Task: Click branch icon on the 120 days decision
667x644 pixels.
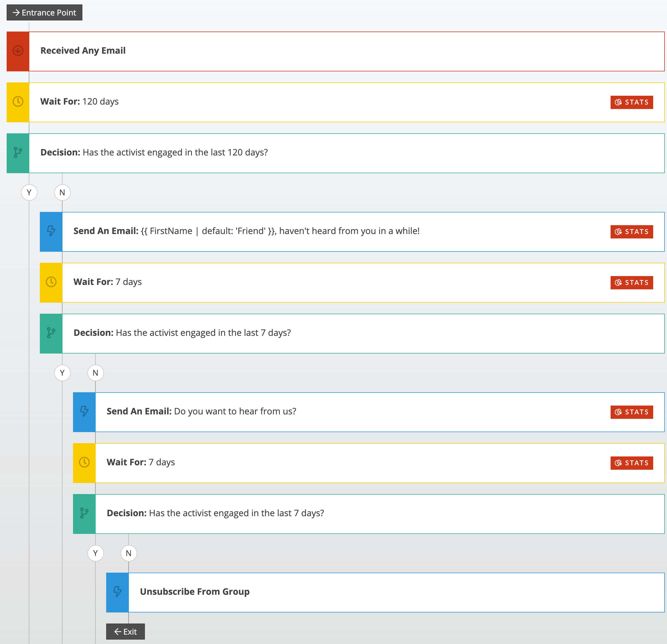Action: 18,152
